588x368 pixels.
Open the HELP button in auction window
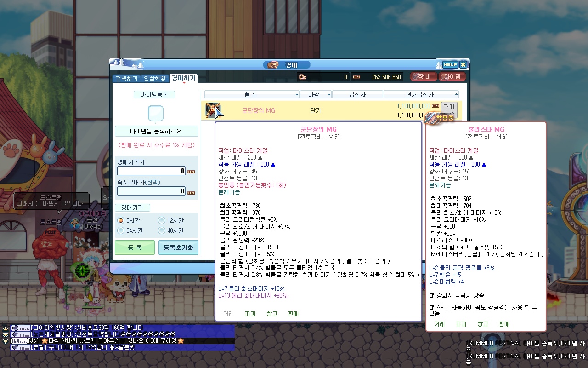[x=450, y=65]
